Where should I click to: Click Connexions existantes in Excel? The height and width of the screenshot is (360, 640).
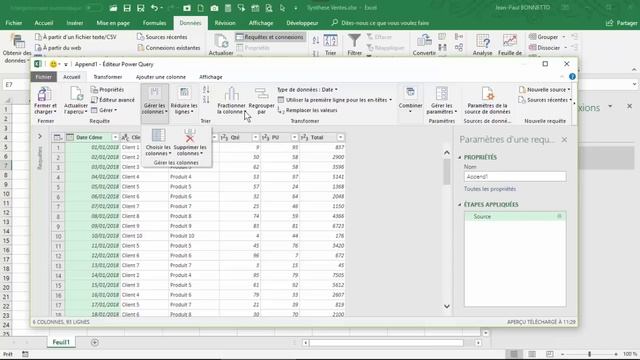[169, 48]
